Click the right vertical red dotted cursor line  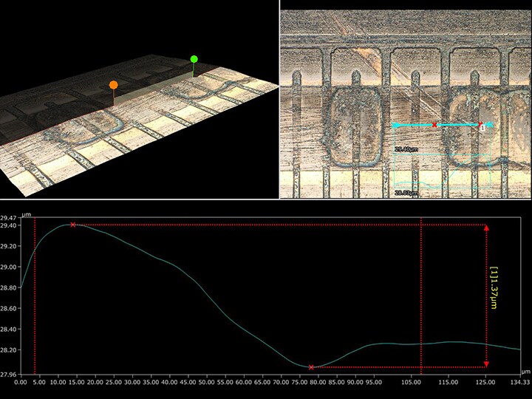(x=421, y=296)
